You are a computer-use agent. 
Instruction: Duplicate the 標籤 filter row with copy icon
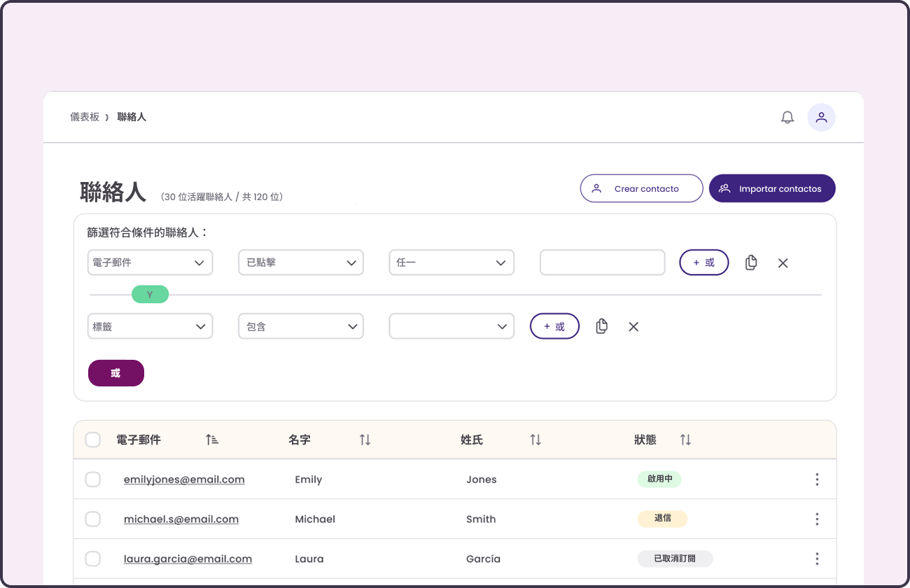601,326
